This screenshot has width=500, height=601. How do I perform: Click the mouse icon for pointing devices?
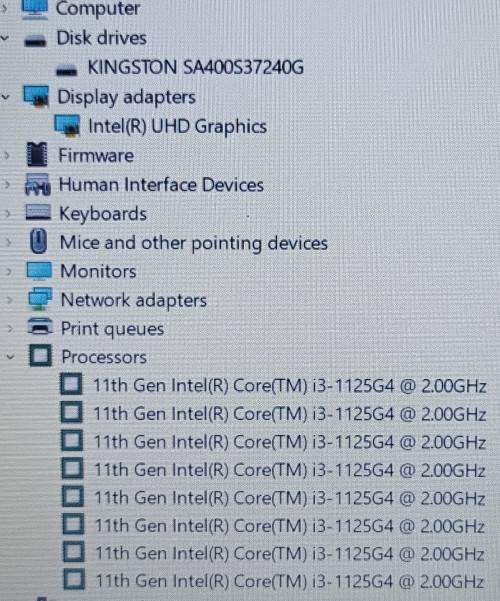tap(39, 241)
